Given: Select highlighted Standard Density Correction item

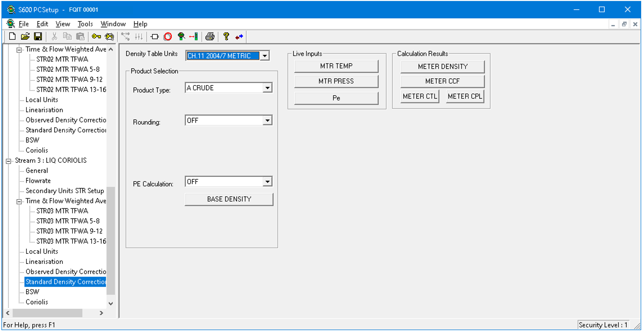Looking at the screenshot, I should pos(66,282).
